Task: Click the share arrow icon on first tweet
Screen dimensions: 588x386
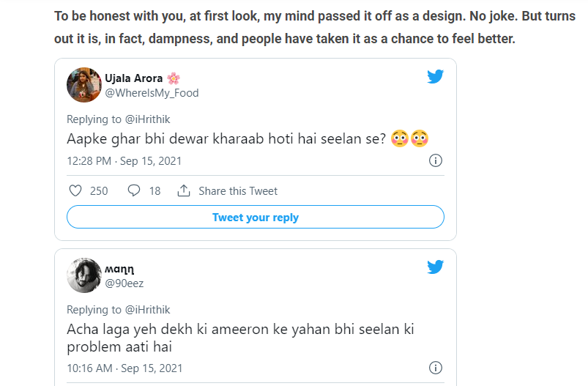Action: tap(184, 191)
